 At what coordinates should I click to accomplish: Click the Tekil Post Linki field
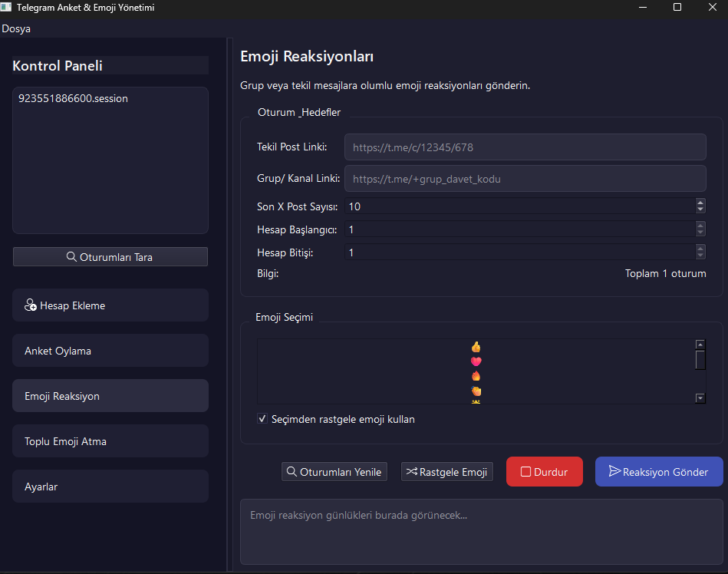(x=525, y=147)
